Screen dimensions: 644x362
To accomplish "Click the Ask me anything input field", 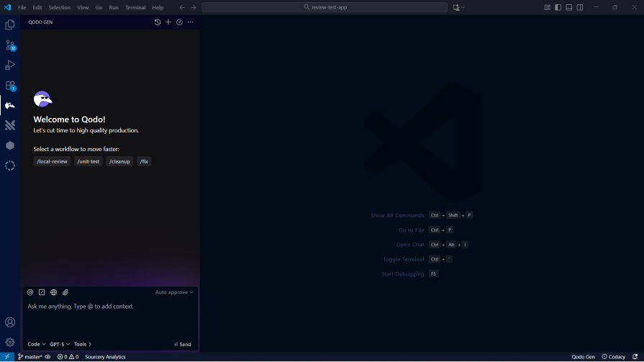I will click(x=108, y=307).
